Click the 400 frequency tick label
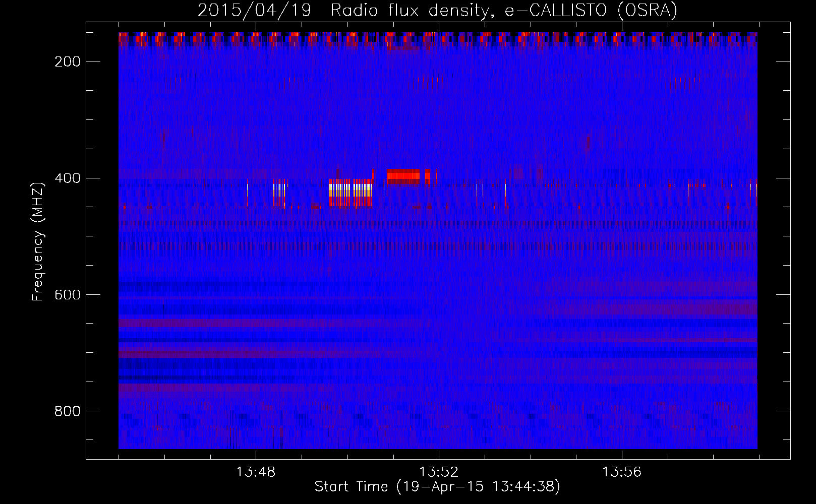This screenshot has width=816, height=504. [x=68, y=178]
